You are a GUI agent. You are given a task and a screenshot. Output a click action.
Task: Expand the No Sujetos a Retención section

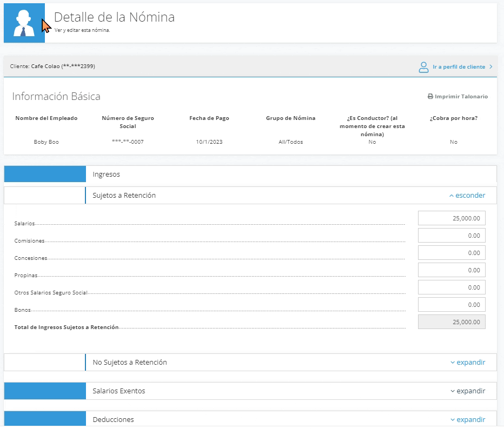click(x=468, y=362)
